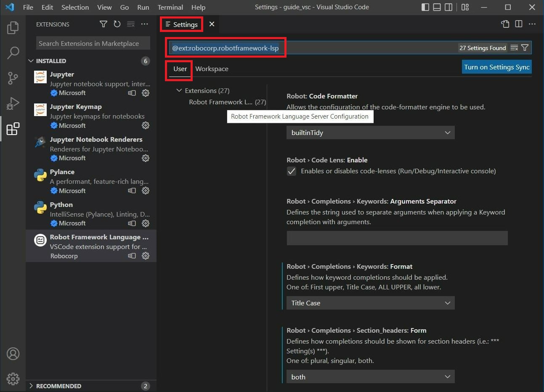This screenshot has width=544, height=392.
Task: Toggle Panel layout icon
Action: tap(437, 7)
